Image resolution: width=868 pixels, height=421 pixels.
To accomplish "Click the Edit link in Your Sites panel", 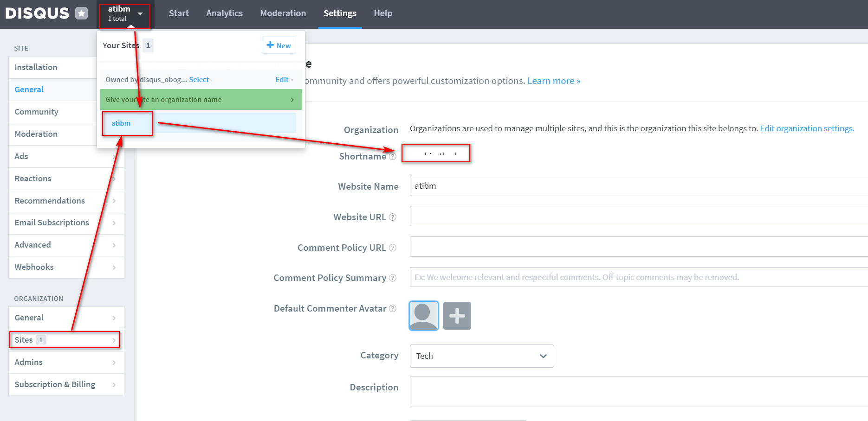I will 282,80.
